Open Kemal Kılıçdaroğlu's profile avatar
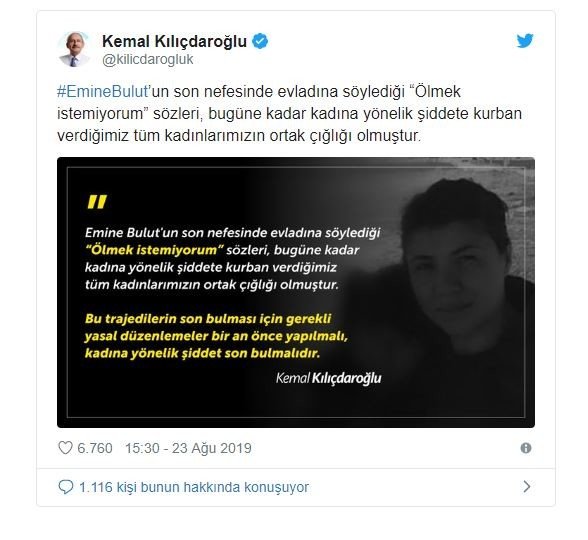The image size is (588, 540). tap(74, 50)
